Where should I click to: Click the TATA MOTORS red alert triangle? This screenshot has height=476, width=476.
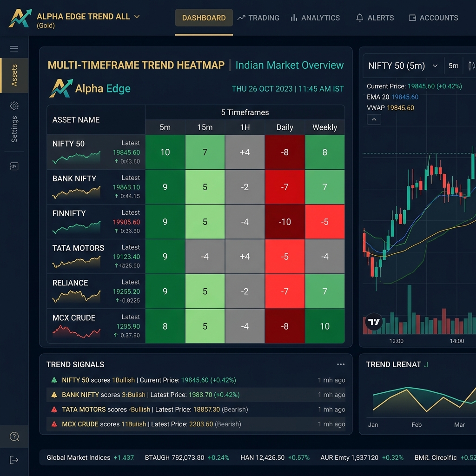click(54, 410)
